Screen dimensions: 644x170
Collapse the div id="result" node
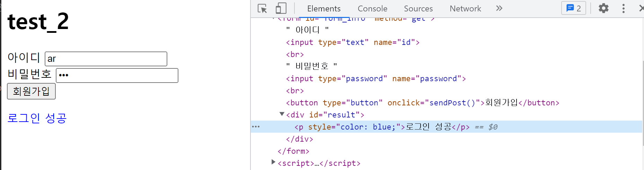coord(282,114)
